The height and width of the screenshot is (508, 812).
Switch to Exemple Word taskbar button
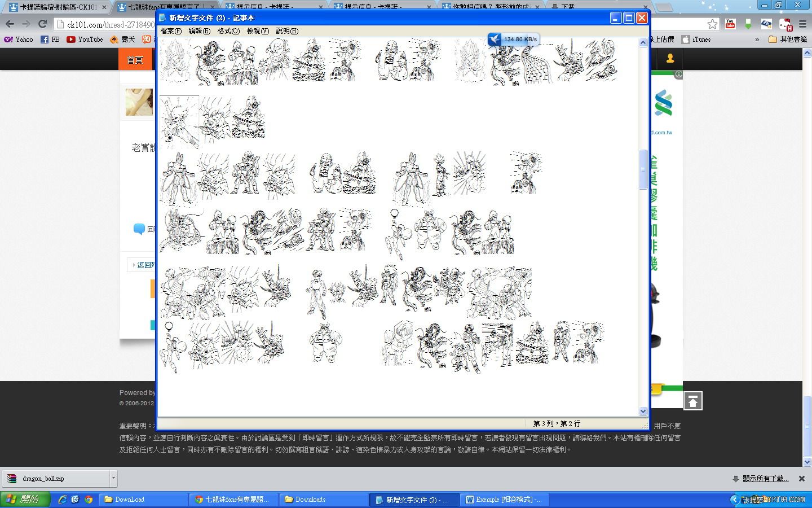tap(505, 500)
